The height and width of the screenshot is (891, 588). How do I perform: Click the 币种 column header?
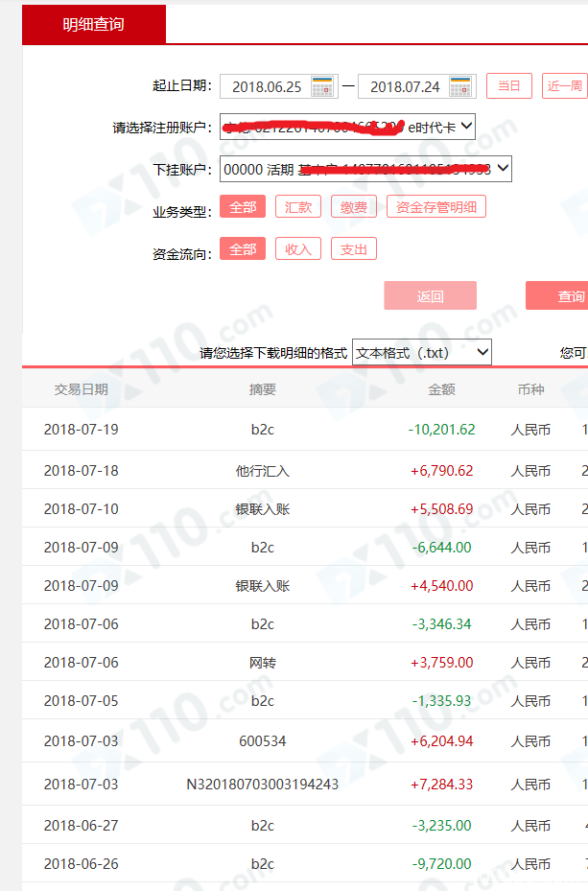pos(530,389)
